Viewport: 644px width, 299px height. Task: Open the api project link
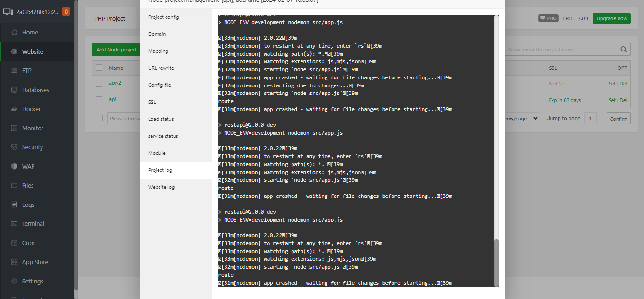coord(112,100)
